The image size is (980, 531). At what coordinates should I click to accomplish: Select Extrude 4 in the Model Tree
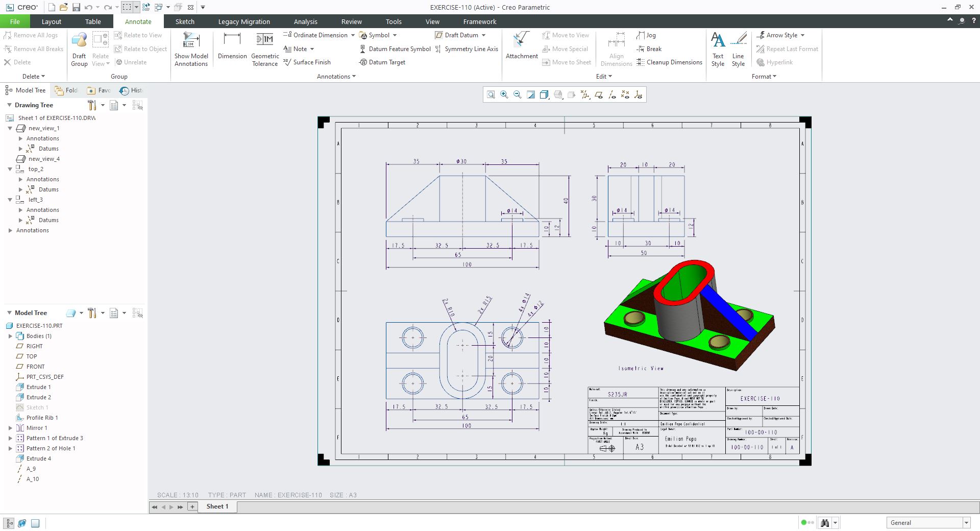[x=34, y=458]
